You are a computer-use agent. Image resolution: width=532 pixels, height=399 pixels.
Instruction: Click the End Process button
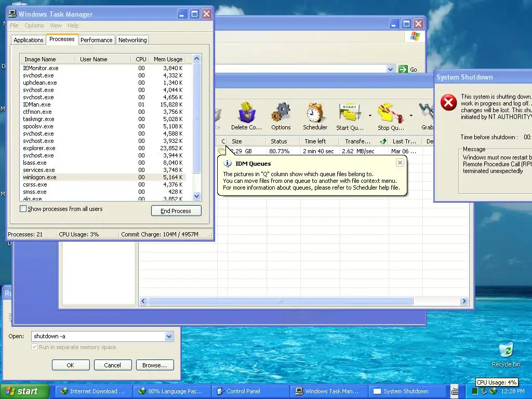pyautogui.click(x=176, y=211)
